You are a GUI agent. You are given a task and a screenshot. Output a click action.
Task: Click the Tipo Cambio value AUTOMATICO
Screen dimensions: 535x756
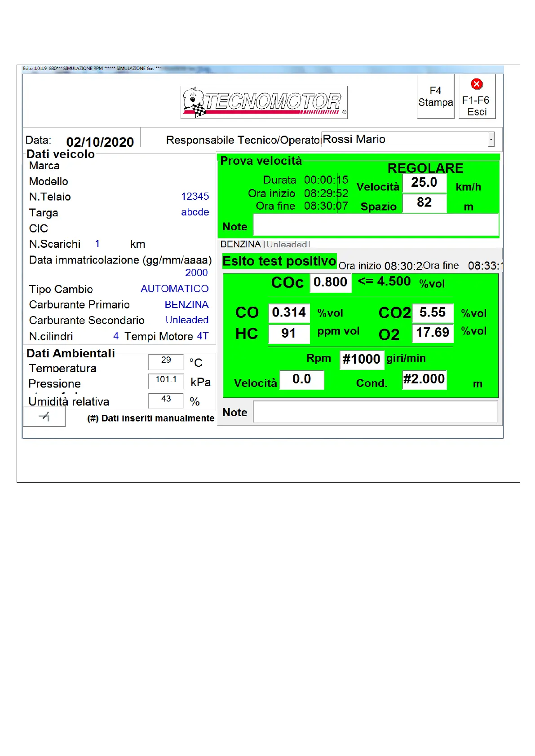175,289
